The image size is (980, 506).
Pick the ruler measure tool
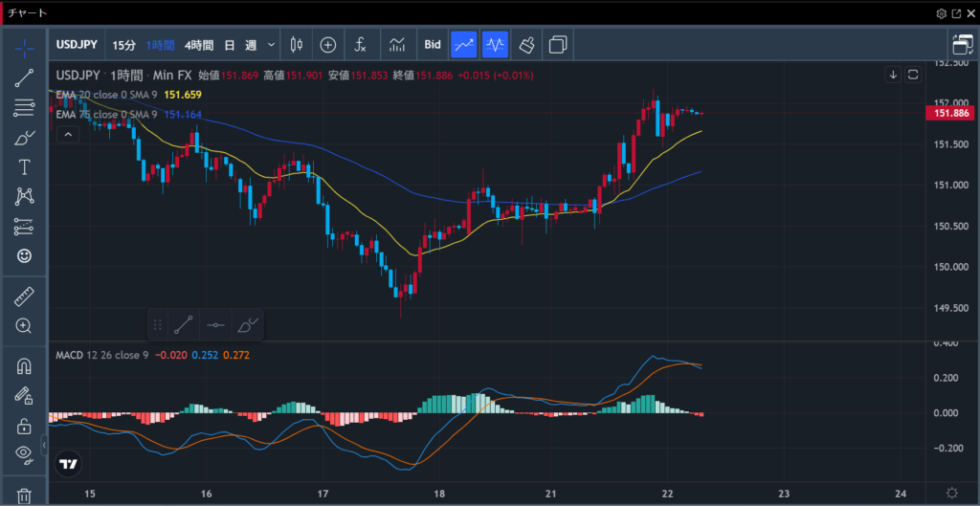pos(24,297)
